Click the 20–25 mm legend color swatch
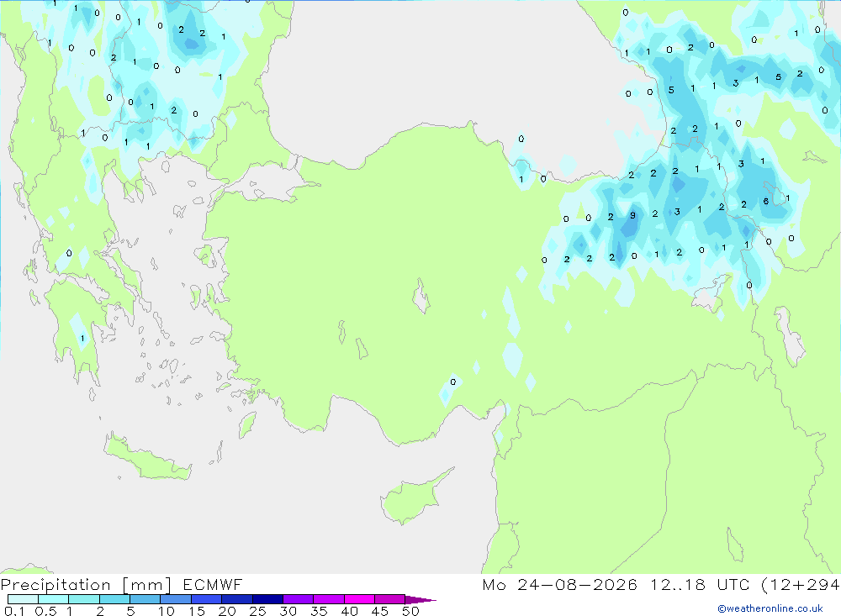 click(237, 599)
